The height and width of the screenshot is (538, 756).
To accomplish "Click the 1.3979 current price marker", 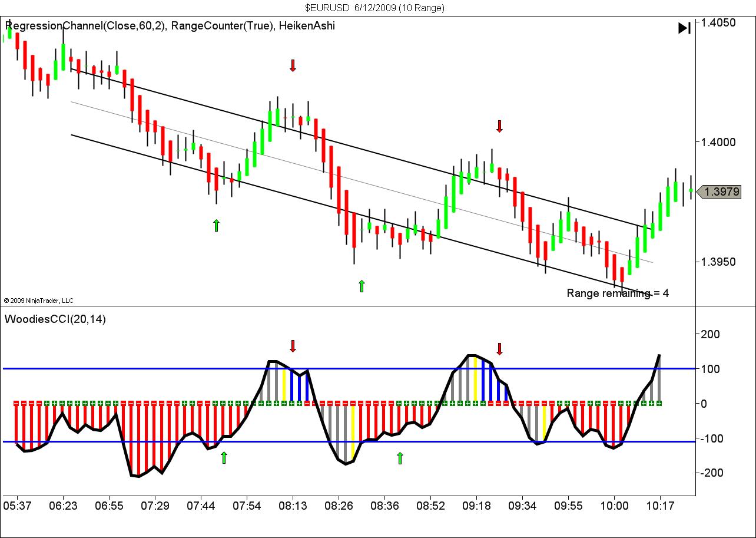I will [718, 192].
